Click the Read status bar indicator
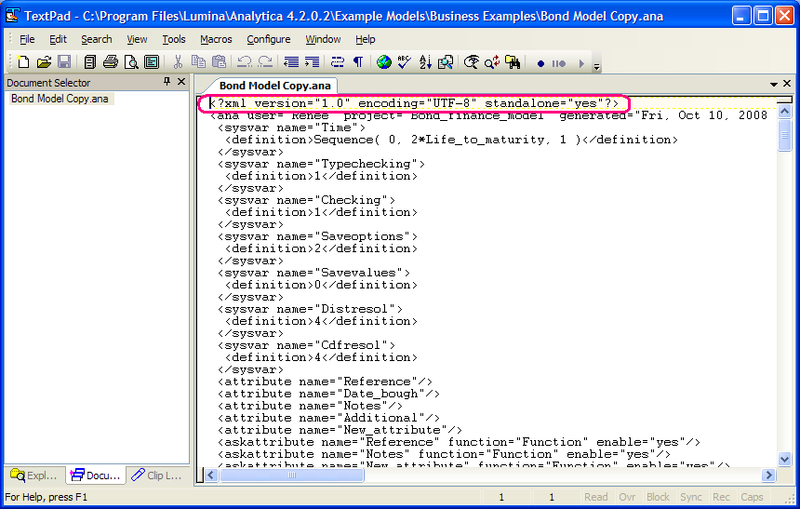Viewport: 800px width, 509px height. point(595,497)
